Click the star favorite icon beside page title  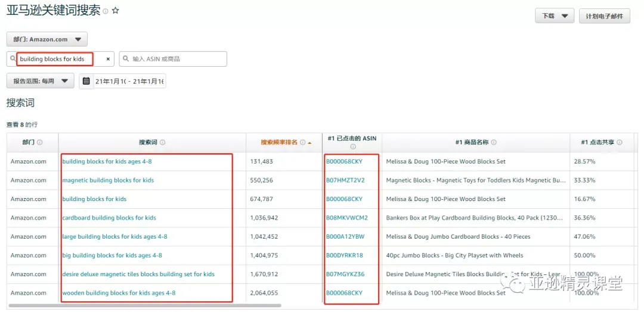pyautogui.click(x=116, y=11)
